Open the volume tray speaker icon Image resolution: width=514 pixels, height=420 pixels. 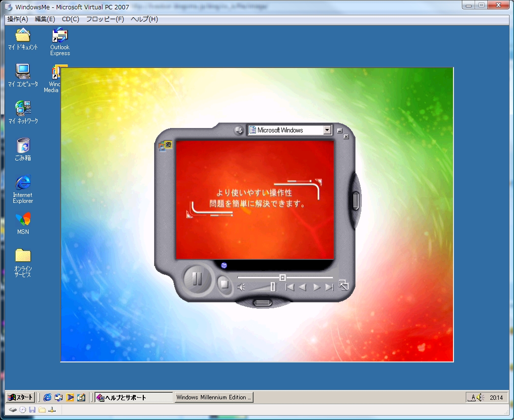[x=480, y=397]
